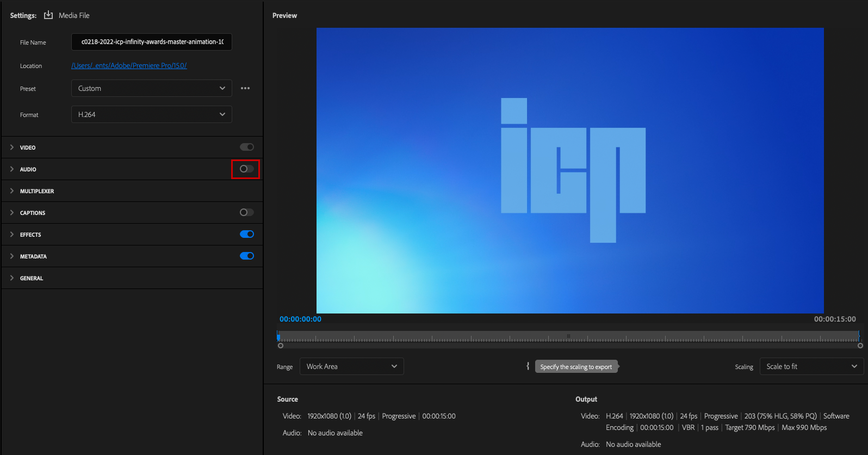This screenshot has height=455, width=868.
Task: Open preset options three-dot menu
Action: point(245,88)
